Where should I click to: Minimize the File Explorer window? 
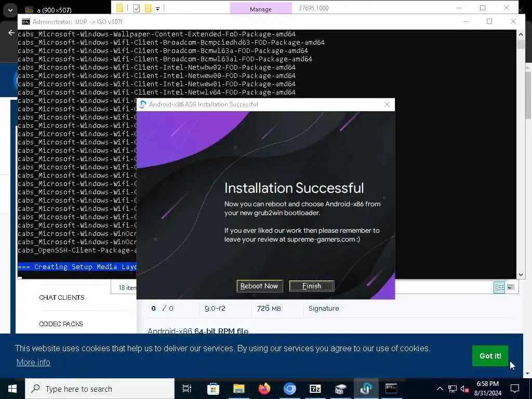(459, 8)
